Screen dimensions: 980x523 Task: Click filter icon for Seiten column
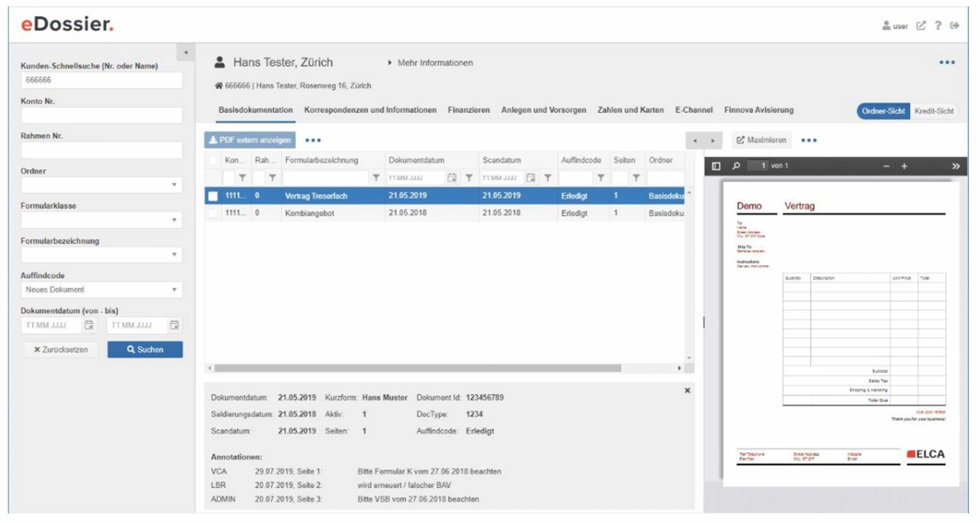coord(636,177)
